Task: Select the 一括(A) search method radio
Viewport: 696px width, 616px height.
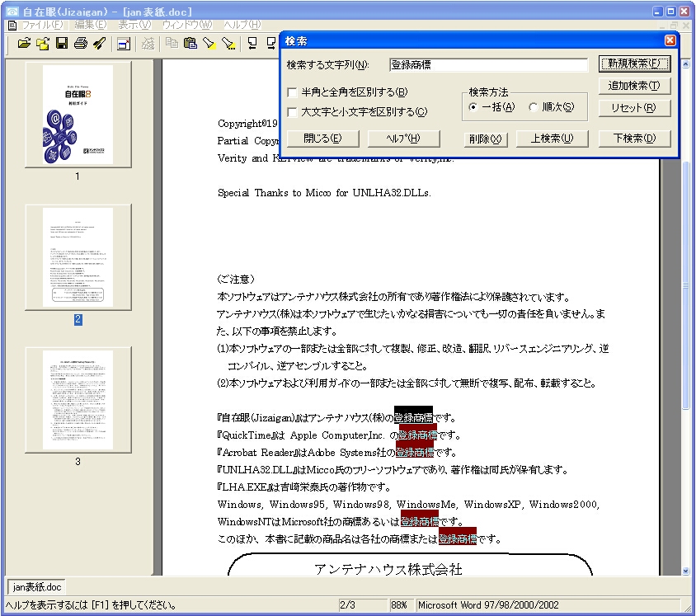Action: click(473, 107)
